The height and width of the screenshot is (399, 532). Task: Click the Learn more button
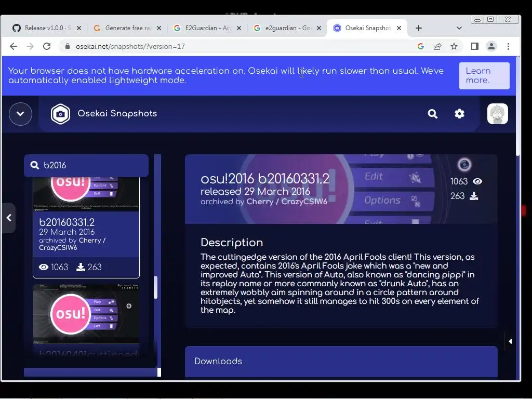(x=484, y=76)
